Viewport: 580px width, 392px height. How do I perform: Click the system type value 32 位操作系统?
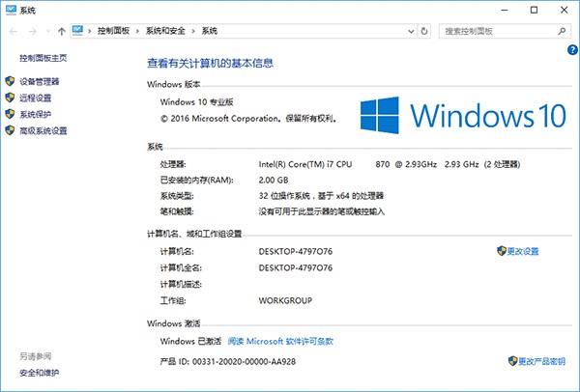[284, 196]
